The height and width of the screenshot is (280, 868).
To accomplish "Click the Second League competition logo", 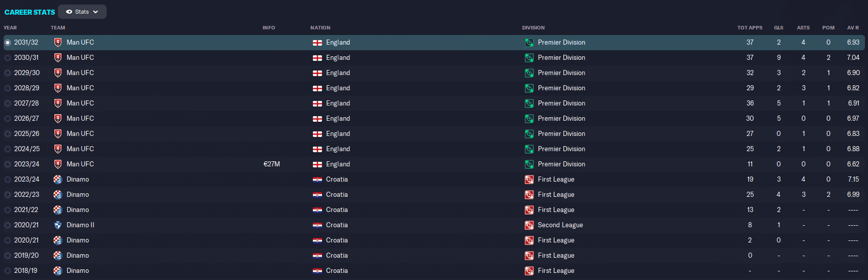I will pos(529,225).
